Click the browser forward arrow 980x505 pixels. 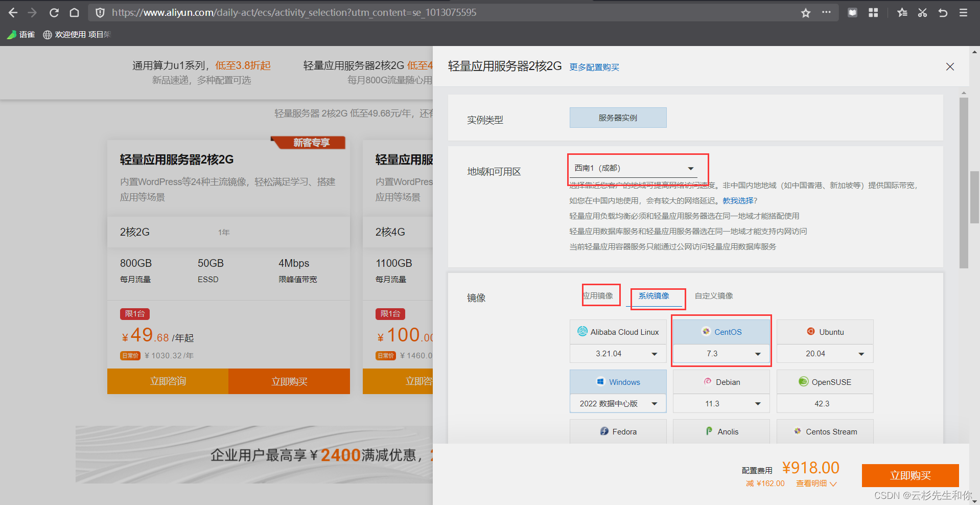pyautogui.click(x=32, y=13)
